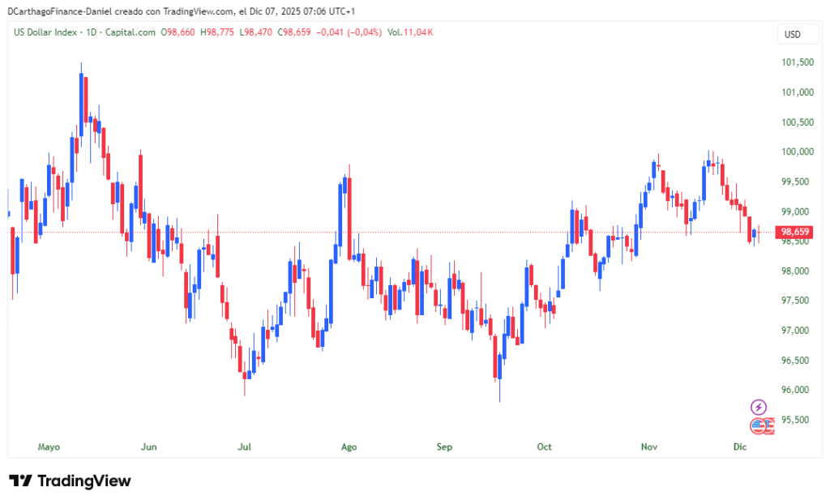Click the purple lightning bolt event icon

[759, 407]
